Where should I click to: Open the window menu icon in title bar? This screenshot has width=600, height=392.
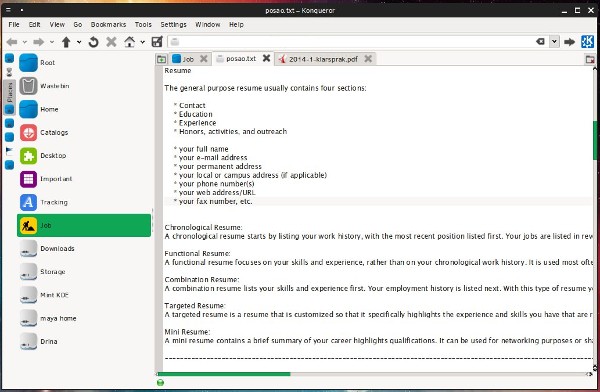(x=8, y=10)
